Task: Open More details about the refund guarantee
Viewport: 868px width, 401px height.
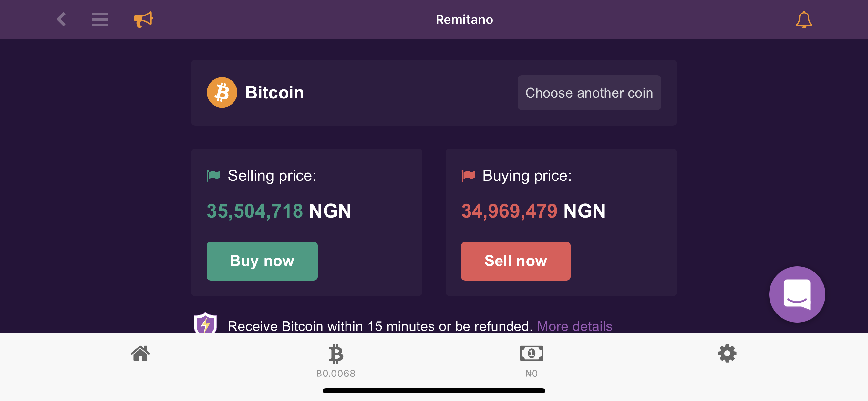Action: pyautogui.click(x=574, y=325)
